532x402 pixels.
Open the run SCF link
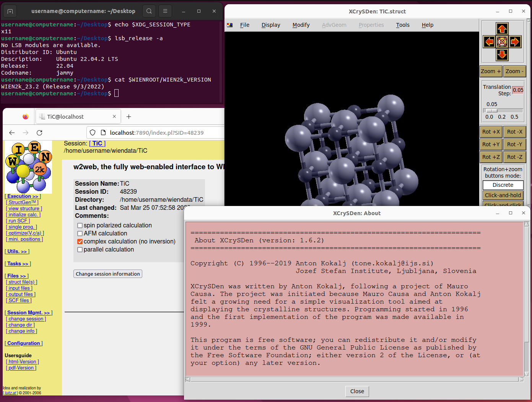click(18, 221)
